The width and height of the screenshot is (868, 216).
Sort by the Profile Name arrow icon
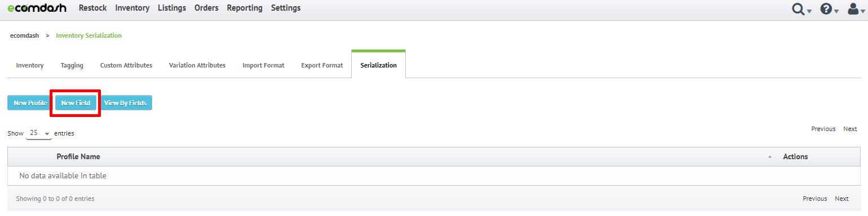click(x=770, y=157)
